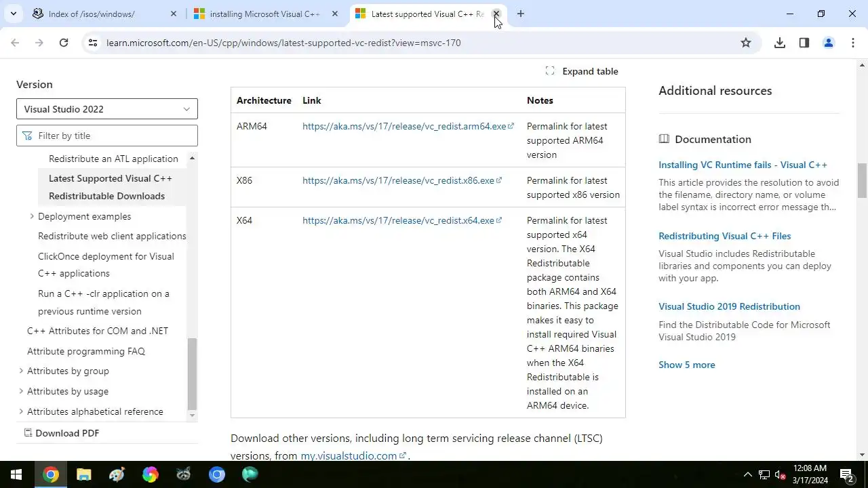Open the notification center icon
868x488 pixels.
(846, 474)
